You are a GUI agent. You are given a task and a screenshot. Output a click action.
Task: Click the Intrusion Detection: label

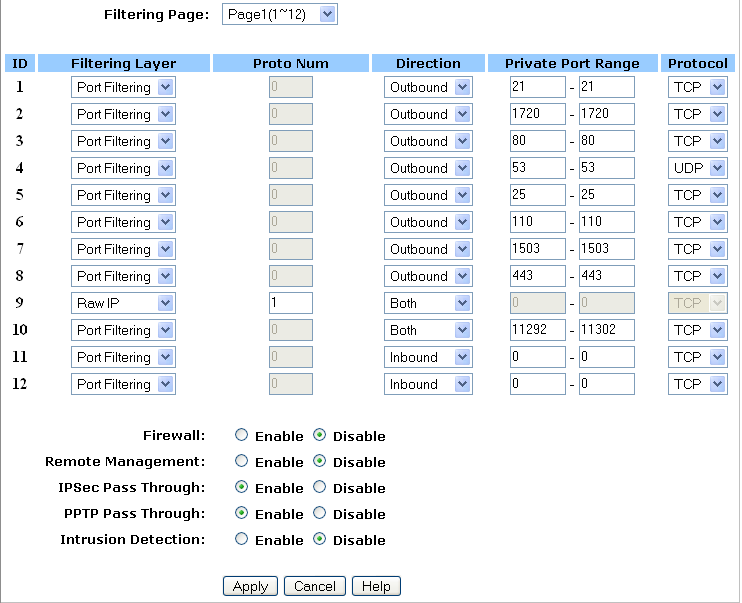tap(133, 540)
